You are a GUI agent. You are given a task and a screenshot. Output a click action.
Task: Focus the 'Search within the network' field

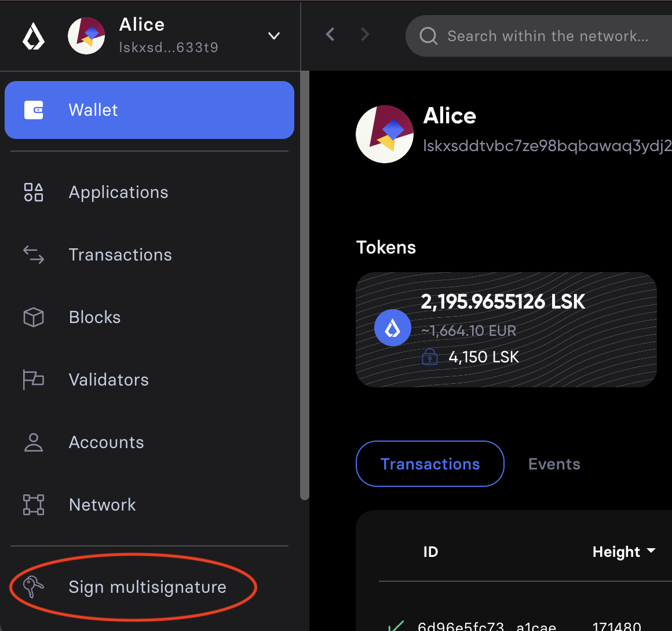(547, 36)
